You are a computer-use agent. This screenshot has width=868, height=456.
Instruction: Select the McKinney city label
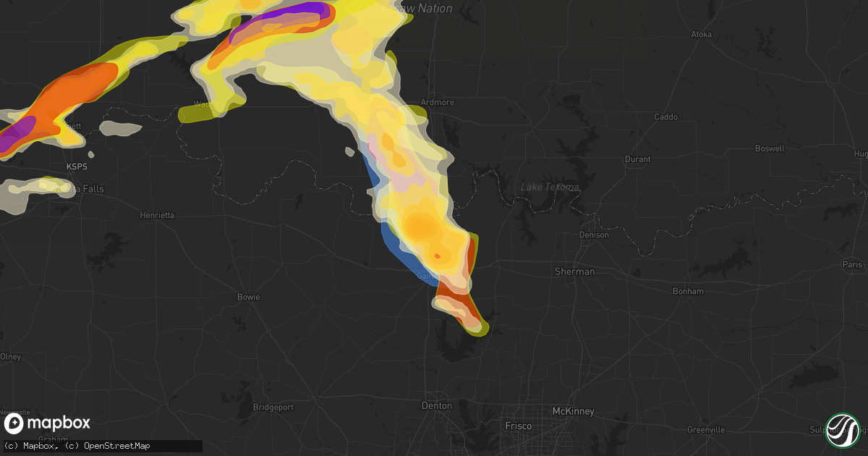coord(572,411)
